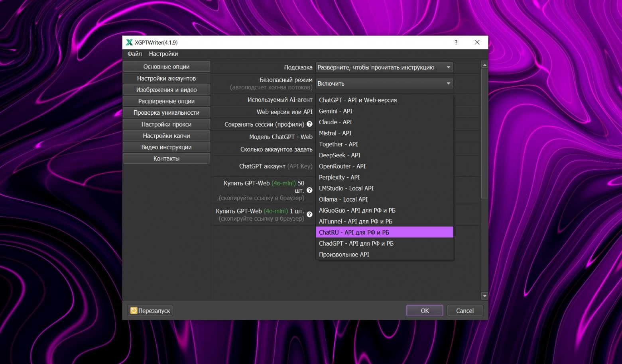Pick ChadGPT - API для РФ и РБ
This screenshot has height=364, width=622.
[384, 243]
